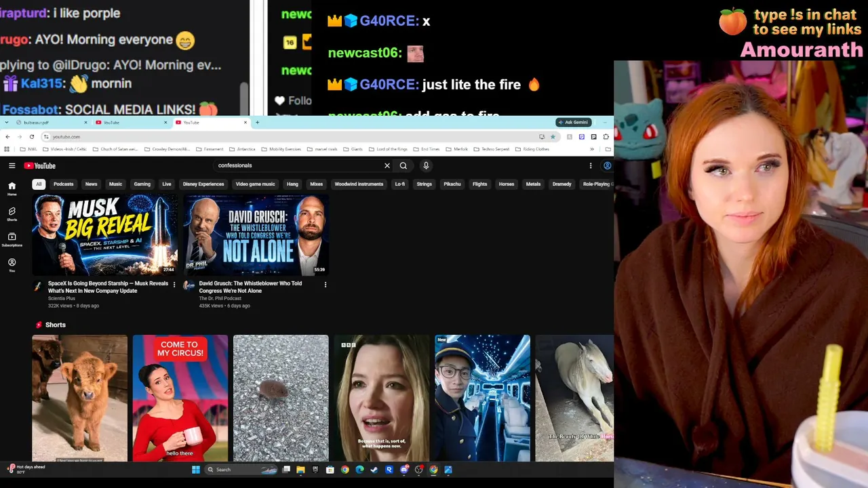Screen dimensions: 868x488
Task: Open the YouTube account avatar
Action: [607, 165]
